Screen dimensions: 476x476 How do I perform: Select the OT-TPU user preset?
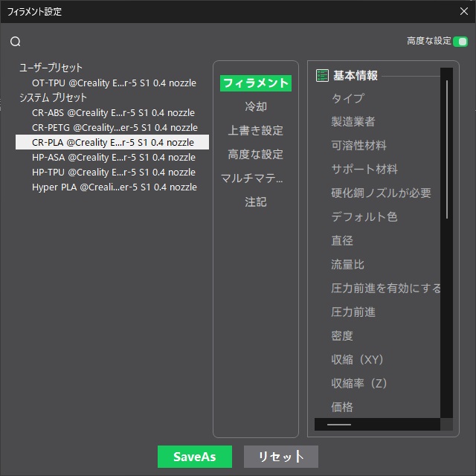(114, 83)
